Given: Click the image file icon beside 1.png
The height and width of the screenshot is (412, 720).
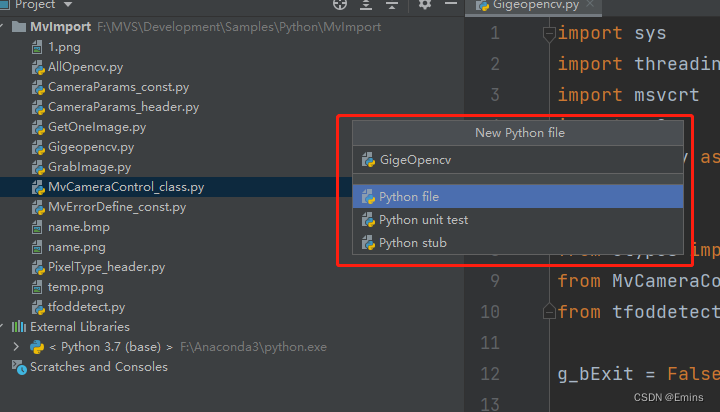Looking at the screenshot, I should (37, 47).
